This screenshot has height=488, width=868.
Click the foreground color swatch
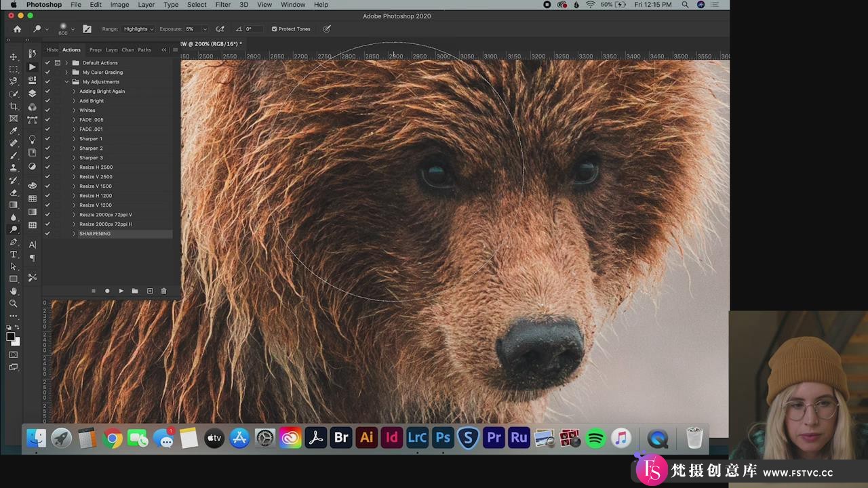(x=11, y=337)
